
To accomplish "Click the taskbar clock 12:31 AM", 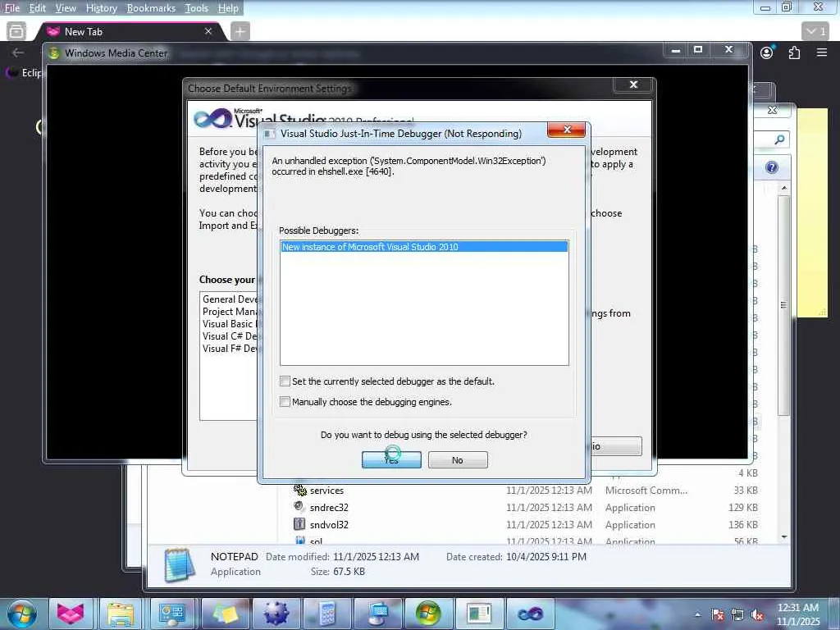I will tap(798, 608).
